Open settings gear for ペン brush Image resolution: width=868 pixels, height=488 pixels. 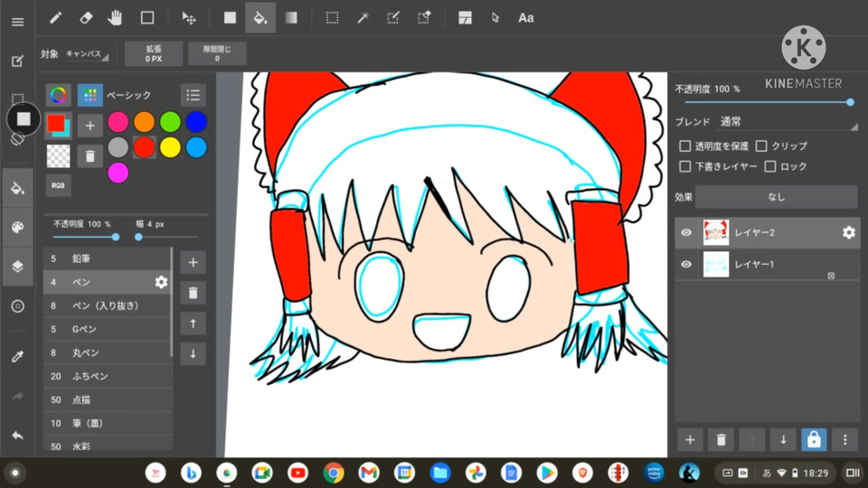[x=161, y=282]
